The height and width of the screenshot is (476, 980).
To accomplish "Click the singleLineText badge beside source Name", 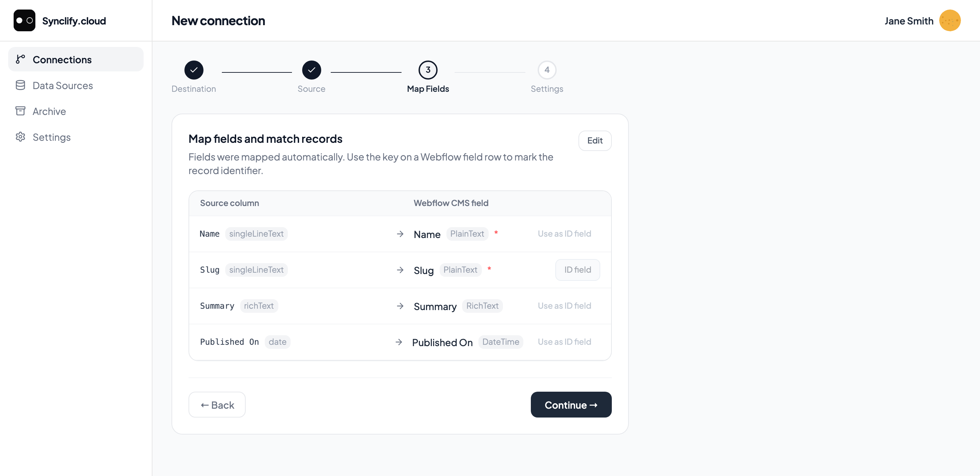I will coord(256,234).
